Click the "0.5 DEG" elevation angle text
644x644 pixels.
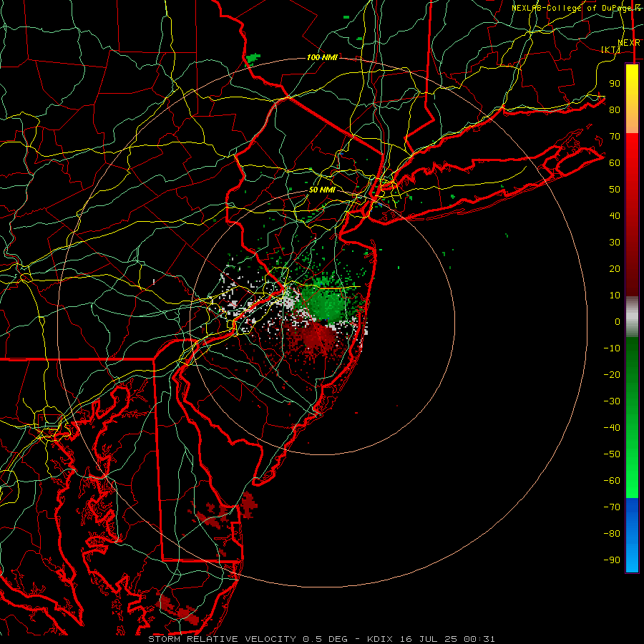(326, 639)
